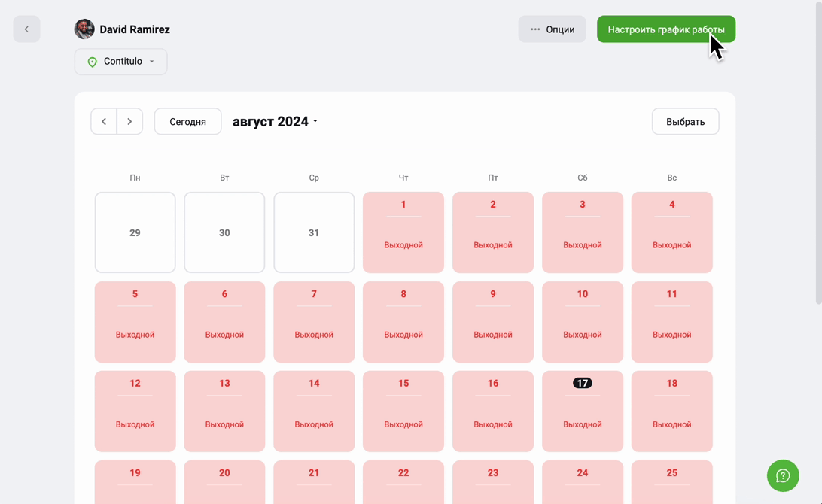Image resolution: width=822 pixels, height=504 pixels.
Task: Click the back arrow button
Action: click(26, 29)
